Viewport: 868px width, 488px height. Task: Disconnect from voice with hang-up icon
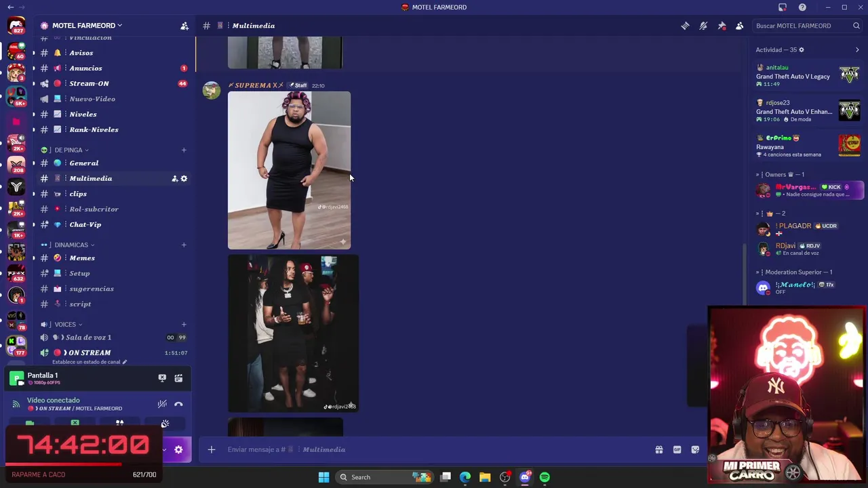click(178, 404)
